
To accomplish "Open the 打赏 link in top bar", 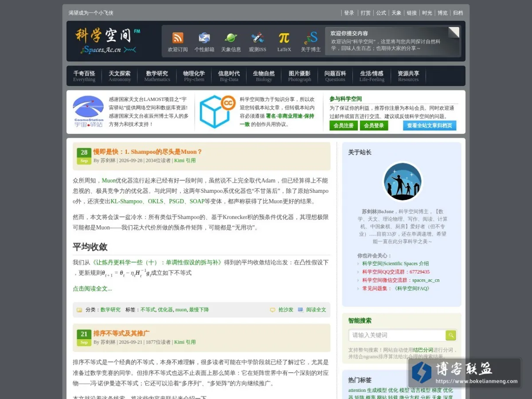I will (x=365, y=13).
